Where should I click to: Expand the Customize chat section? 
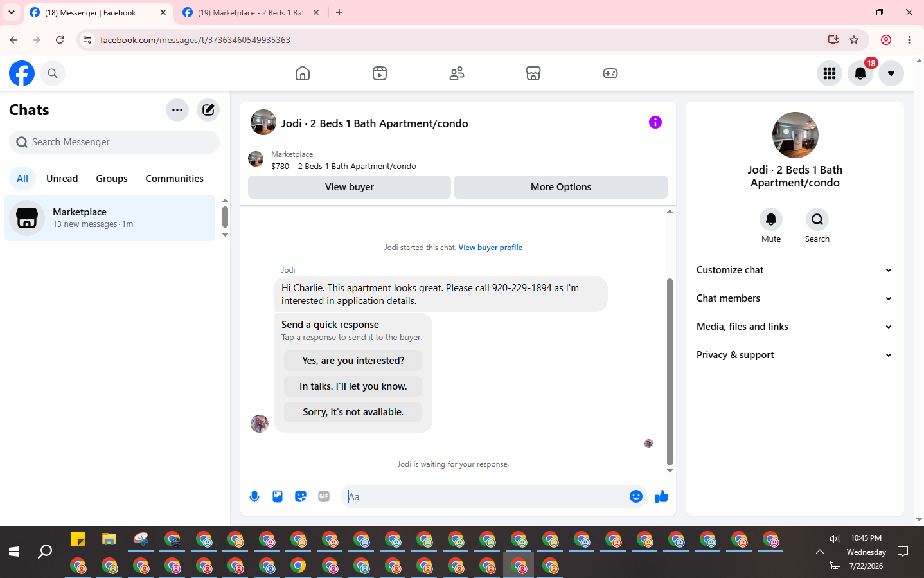point(795,270)
